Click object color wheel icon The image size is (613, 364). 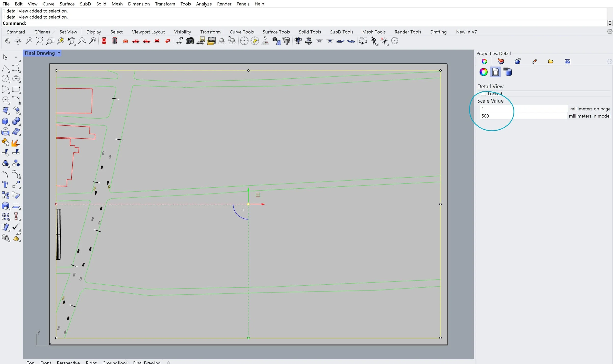(x=483, y=72)
